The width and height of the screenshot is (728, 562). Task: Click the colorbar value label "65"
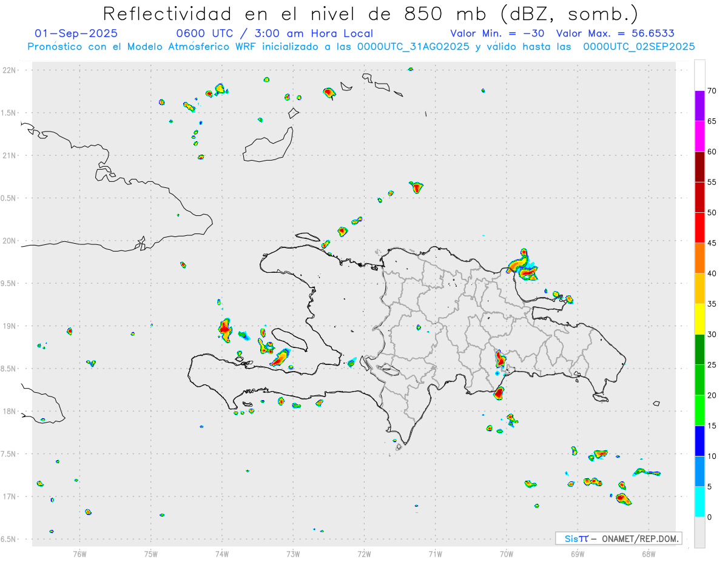[x=712, y=121]
